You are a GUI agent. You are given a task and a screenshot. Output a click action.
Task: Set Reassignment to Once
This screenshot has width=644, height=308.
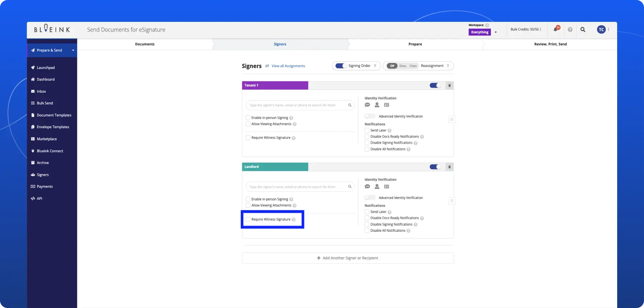(403, 66)
